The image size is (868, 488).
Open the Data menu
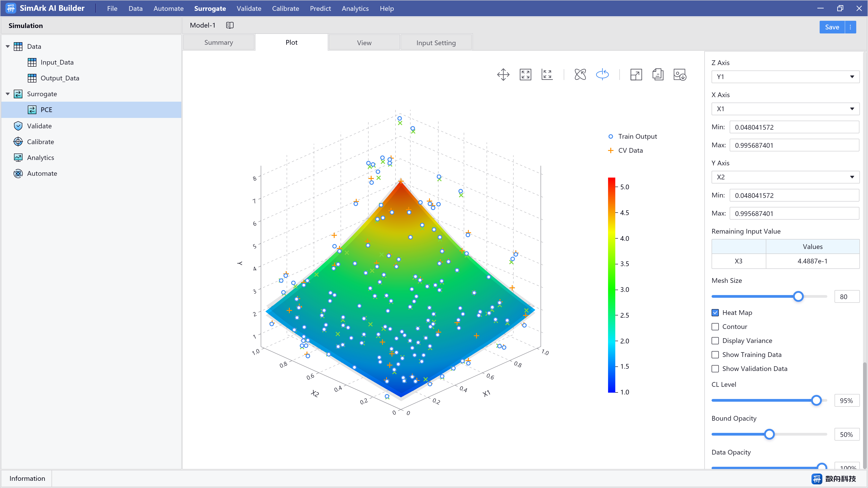coord(135,8)
